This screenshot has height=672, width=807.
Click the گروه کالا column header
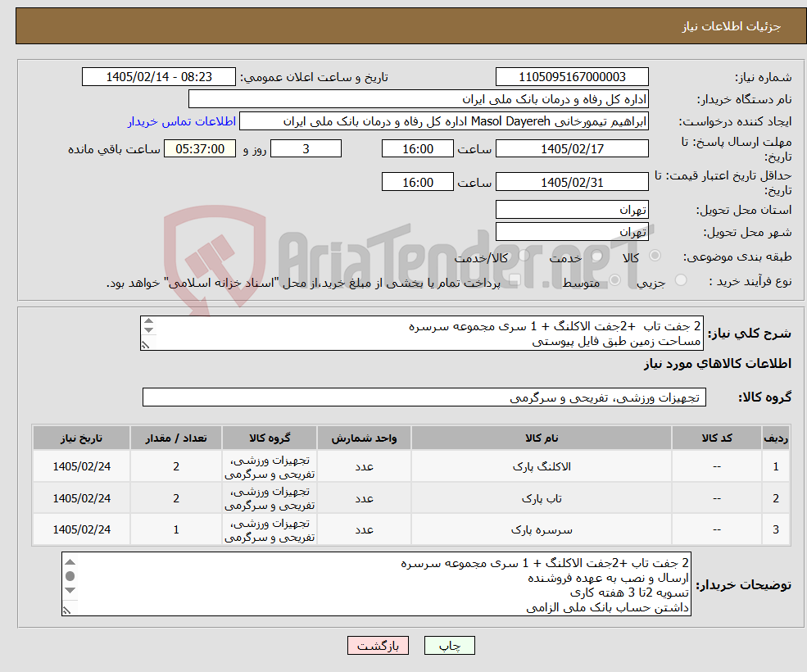[270, 438]
